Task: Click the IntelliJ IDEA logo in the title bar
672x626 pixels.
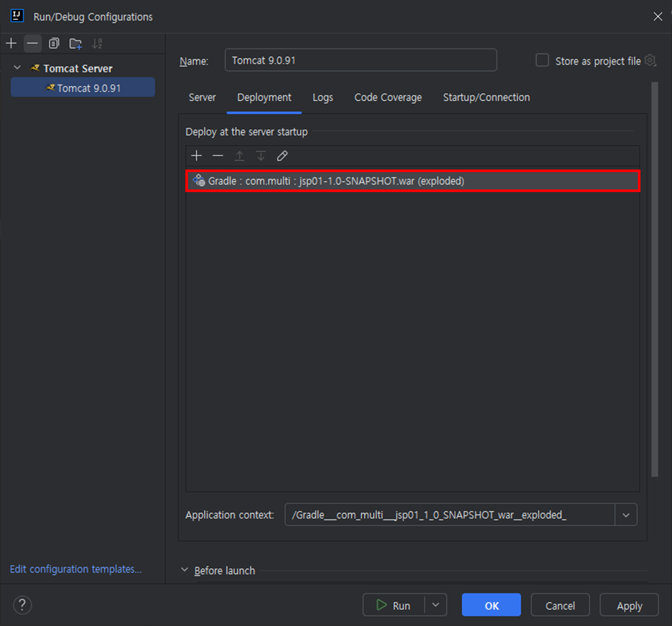Action: pos(17,16)
